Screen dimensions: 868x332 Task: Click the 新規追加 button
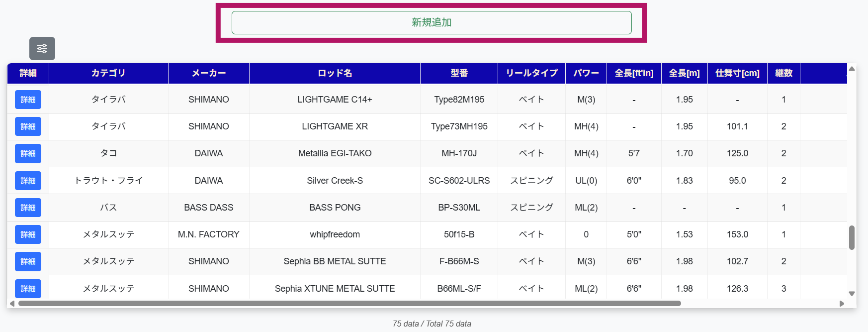point(431,23)
